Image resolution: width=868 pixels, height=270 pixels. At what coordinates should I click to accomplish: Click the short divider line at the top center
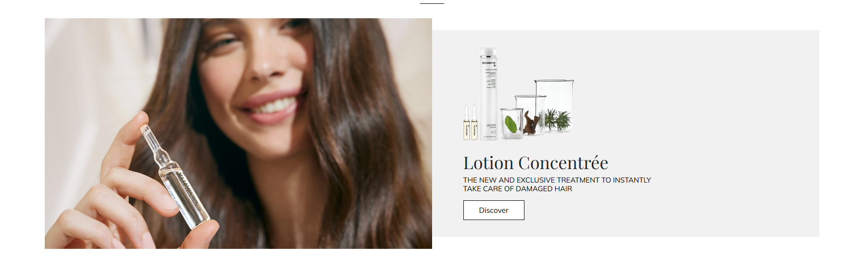(432, 3)
